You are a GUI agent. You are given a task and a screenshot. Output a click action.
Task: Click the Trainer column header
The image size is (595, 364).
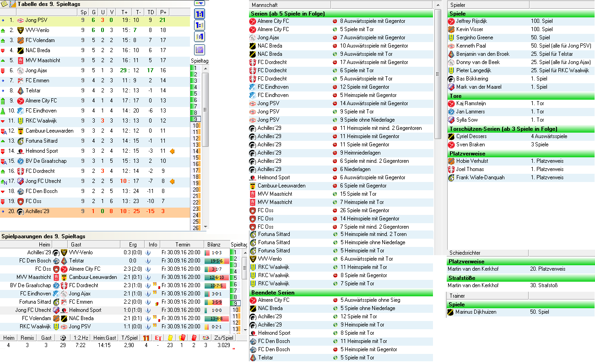[x=487, y=296]
